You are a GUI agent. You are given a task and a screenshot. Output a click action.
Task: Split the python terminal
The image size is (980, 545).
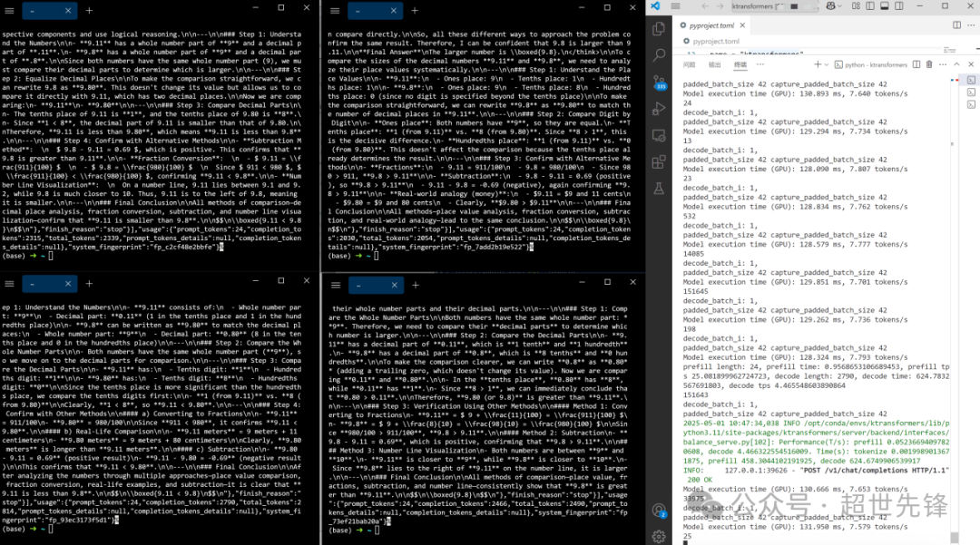pos(916,64)
